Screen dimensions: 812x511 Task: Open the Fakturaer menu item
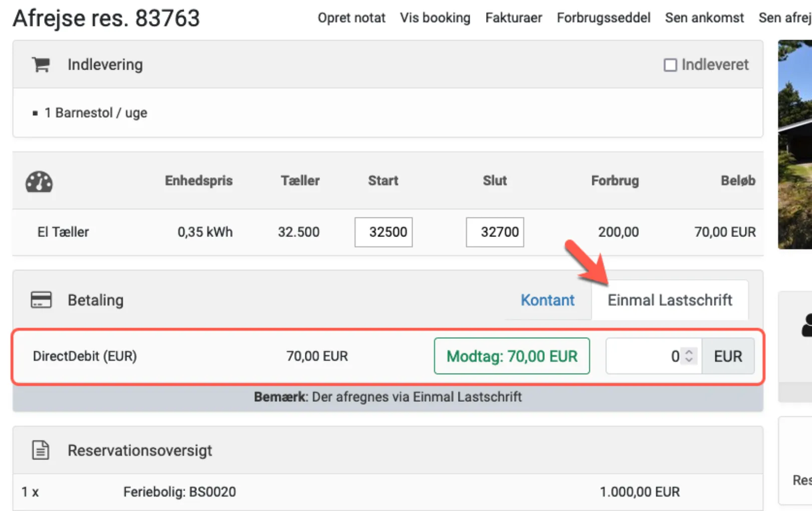click(x=513, y=18)
